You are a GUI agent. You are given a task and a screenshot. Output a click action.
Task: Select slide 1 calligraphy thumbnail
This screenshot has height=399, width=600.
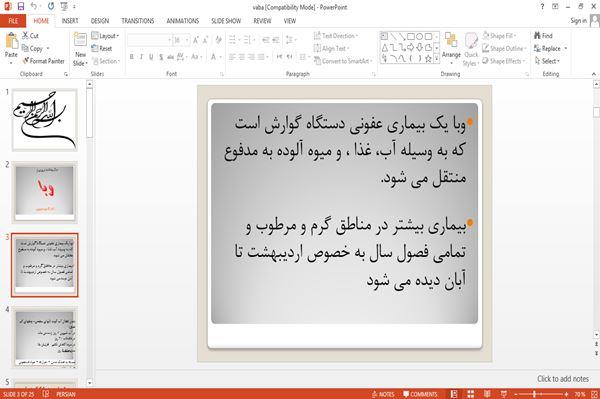(45, 120)
